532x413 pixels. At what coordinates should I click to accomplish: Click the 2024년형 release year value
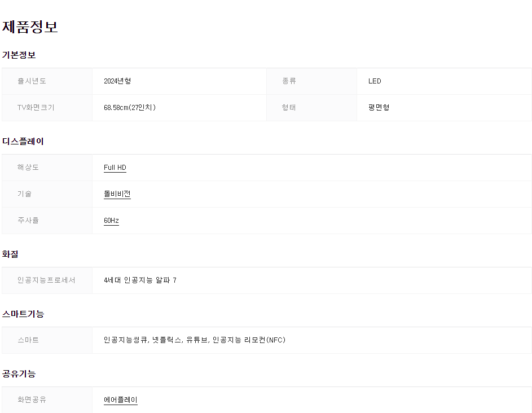[117, 81]
